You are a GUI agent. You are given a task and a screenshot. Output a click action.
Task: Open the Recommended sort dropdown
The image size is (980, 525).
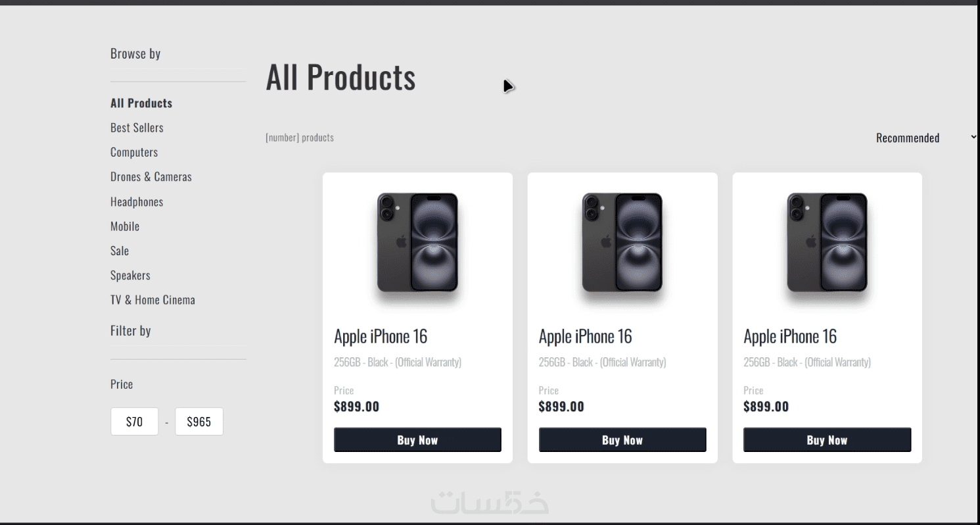click(923, 138)
